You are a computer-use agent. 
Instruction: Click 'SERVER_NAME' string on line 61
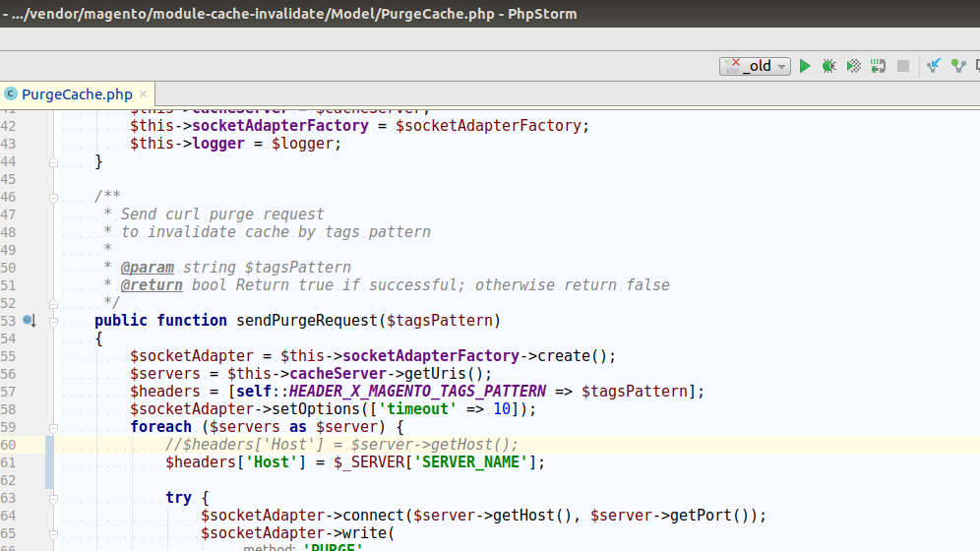point(470,462)
